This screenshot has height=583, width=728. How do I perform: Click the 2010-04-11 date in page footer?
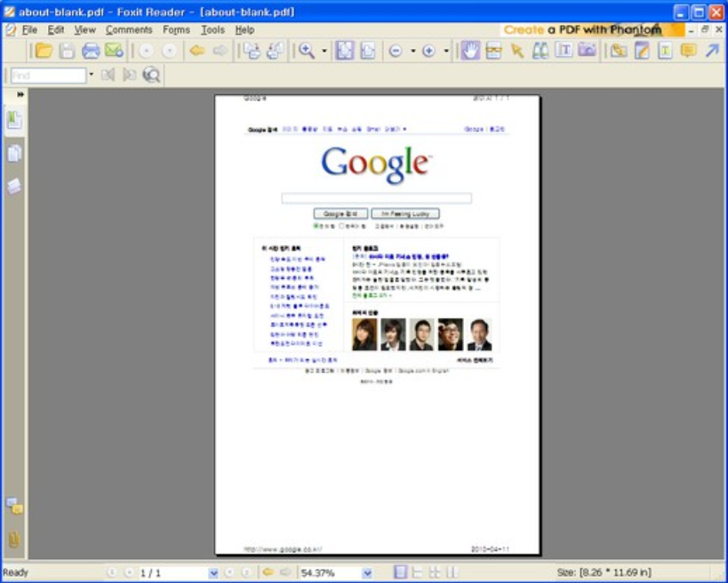point(490,549)
